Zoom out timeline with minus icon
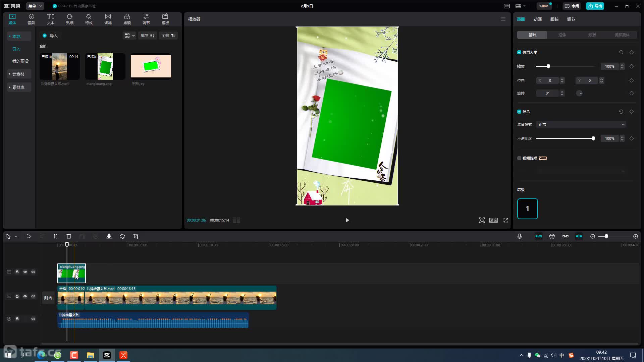Viewport: 644px width, 362px height. point(593,236)
